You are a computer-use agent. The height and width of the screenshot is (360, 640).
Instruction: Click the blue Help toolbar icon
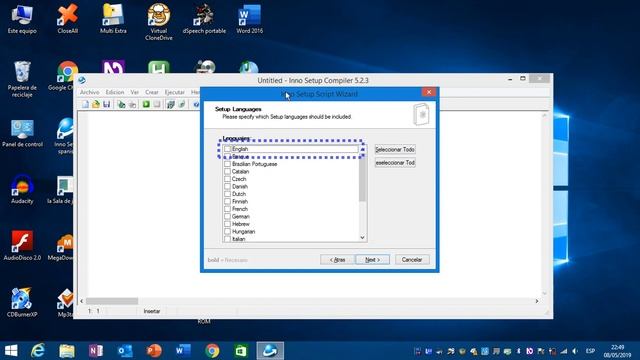click(x=196, y=104)
